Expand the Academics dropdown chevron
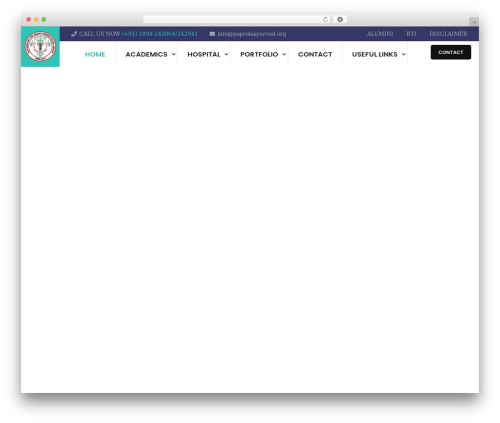 tap(173, 54)
